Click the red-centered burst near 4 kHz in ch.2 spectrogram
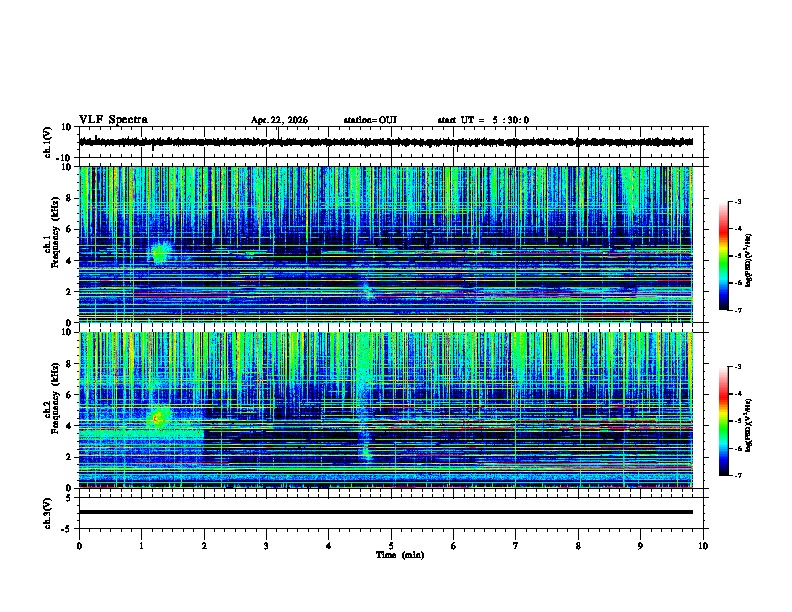 coord(158,418)
